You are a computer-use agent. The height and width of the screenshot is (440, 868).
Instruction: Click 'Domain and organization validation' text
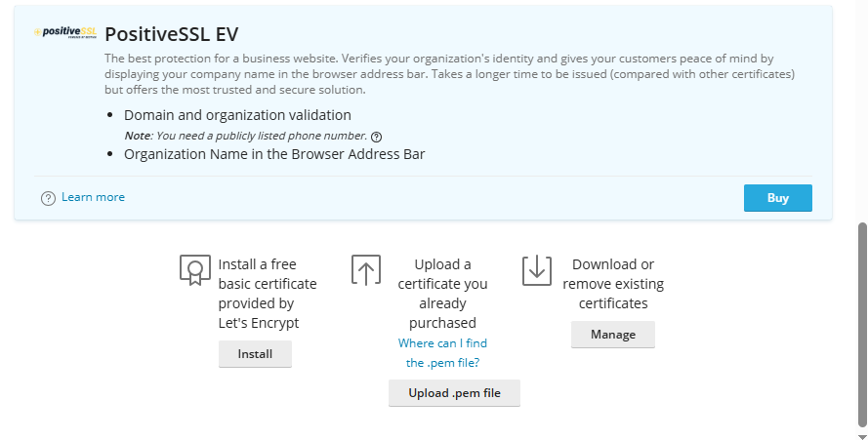pyautogui.click(x=237, y=115)
